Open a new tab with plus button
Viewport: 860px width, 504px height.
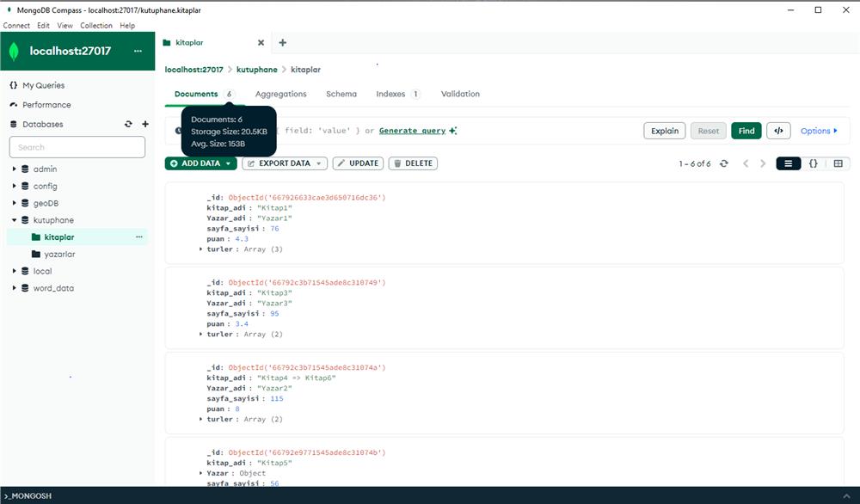coord(282,43)
